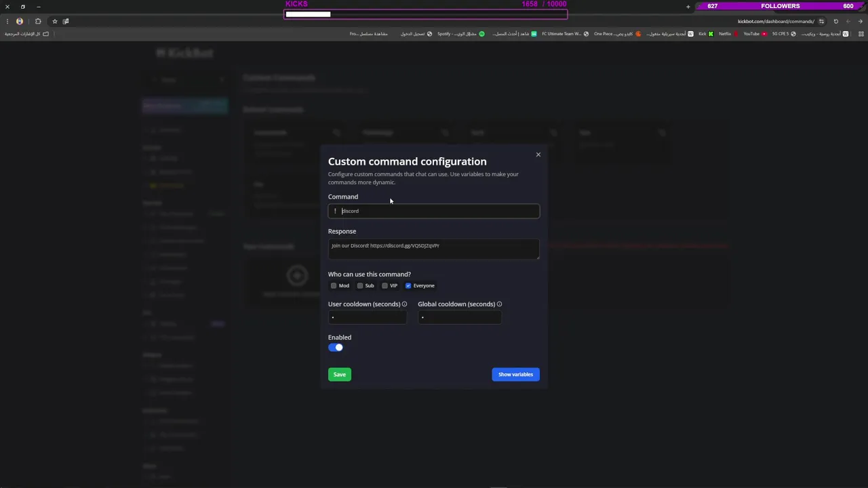Click the Show variables button
Viewport: 868px width, 488px height.
(x=515, y=374)
